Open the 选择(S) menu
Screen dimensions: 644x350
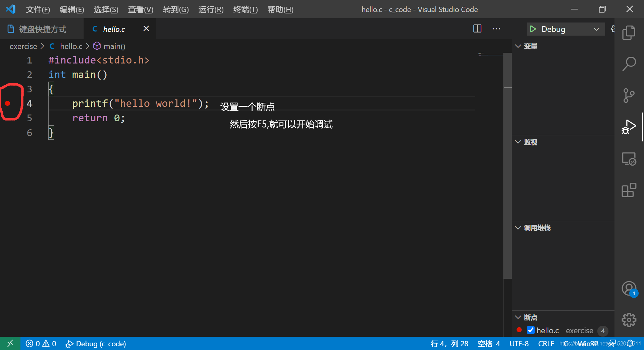106,9
